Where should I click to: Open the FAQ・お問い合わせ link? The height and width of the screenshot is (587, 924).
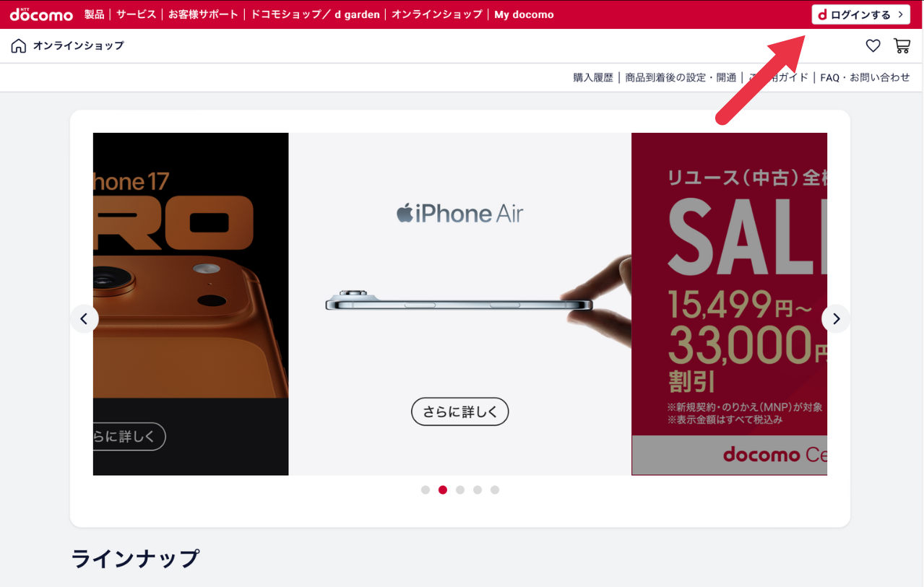(865, 77)
